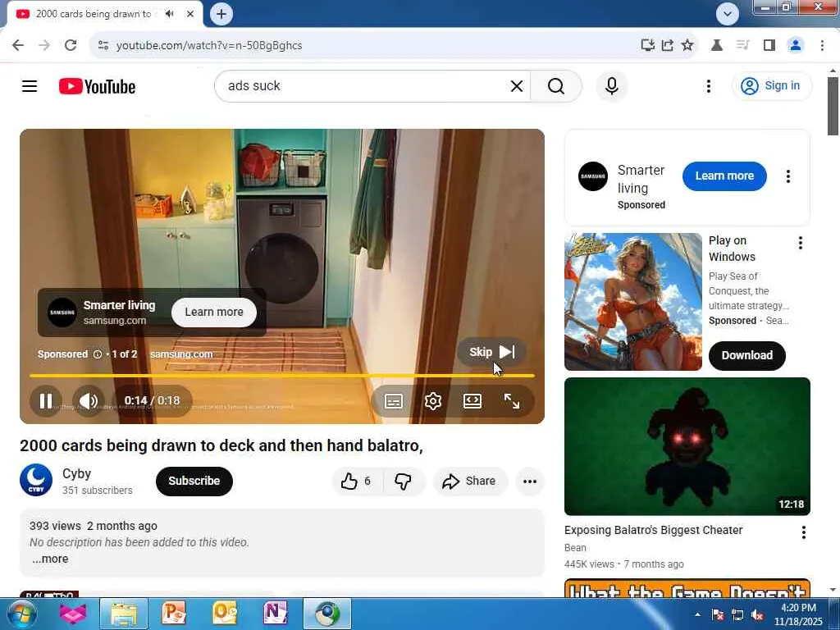Screen dimensions: 840x630
Task: Select the 2000 cards being drawn tab
Action: (94, 14)
